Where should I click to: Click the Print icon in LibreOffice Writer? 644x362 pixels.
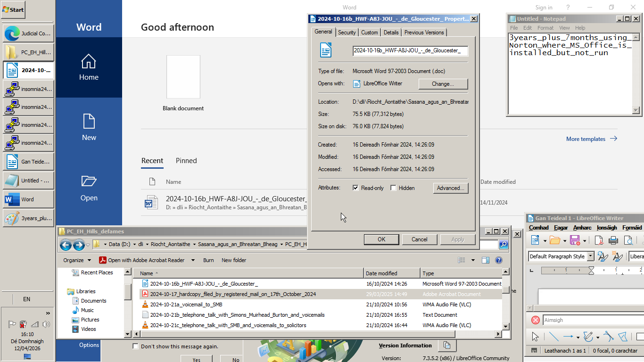click(x=613, y=240)
